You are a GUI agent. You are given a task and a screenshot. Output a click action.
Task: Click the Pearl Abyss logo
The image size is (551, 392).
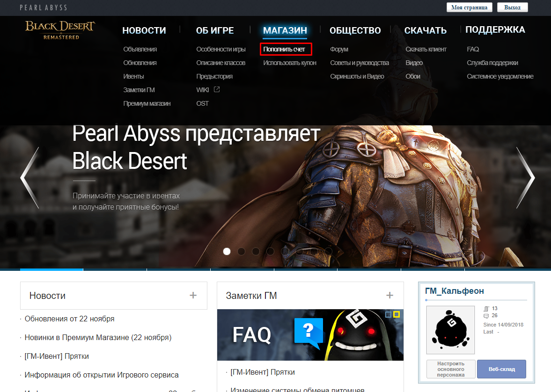click(43, 7)
